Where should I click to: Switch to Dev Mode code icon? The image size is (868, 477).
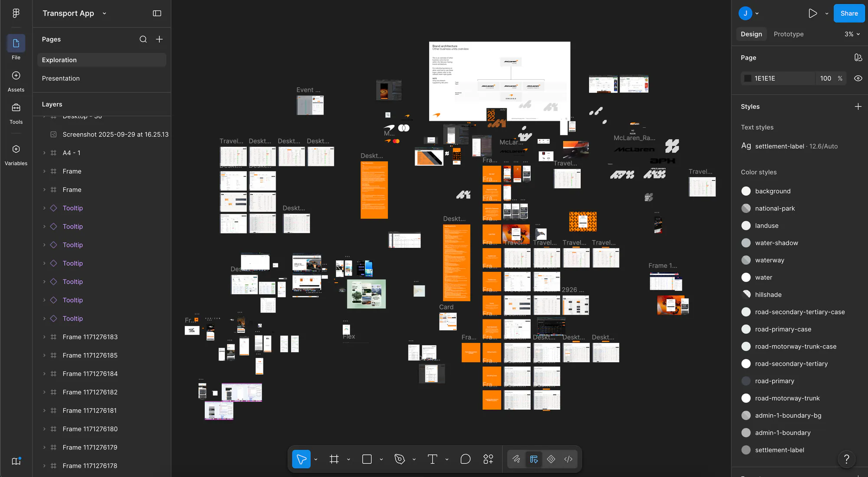[569, 459]
